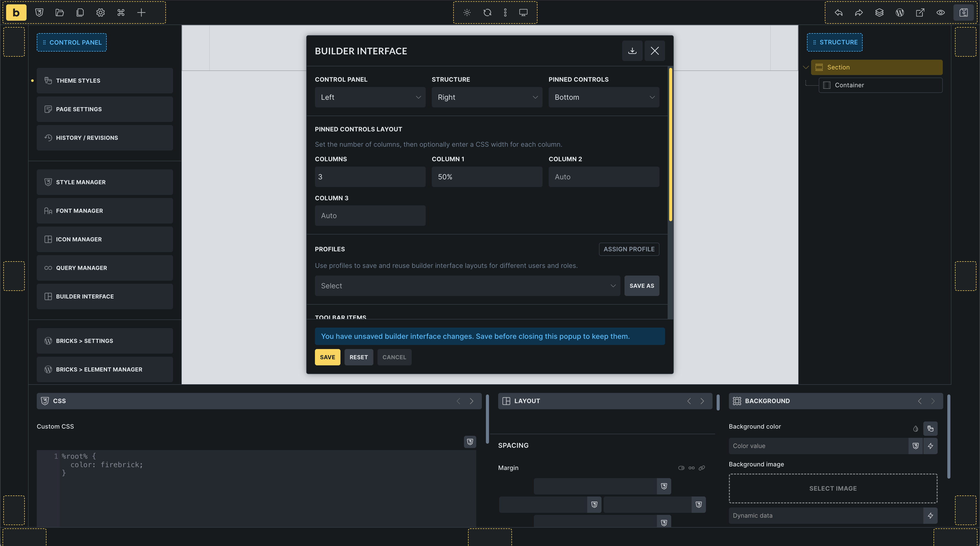Toggle preview eye icon
Image resolution: width=980 pixels, height=546 pixels.
pyautogui.click(x=940, y=13)
